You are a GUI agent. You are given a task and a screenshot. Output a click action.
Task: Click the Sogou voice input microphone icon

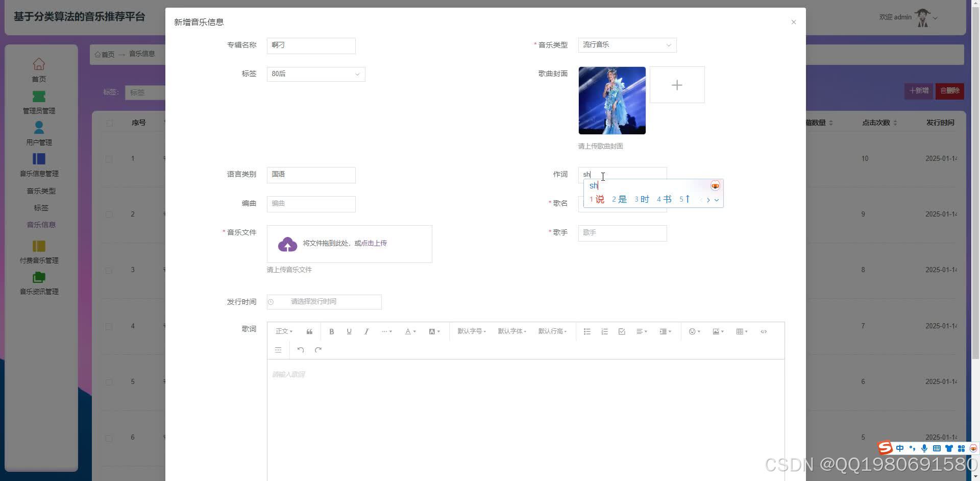tap(924, 448)
